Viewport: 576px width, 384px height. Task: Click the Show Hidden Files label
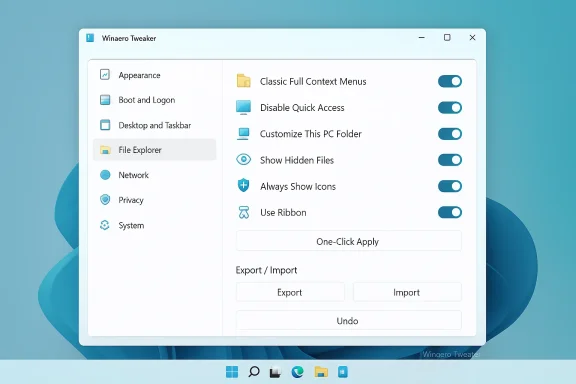[x=297, y=160]
